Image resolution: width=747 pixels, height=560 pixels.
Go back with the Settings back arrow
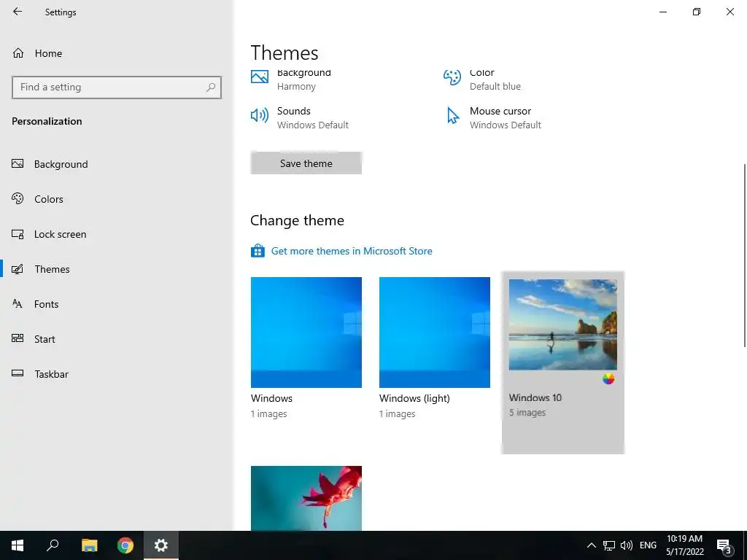click(x=18, y=12)
